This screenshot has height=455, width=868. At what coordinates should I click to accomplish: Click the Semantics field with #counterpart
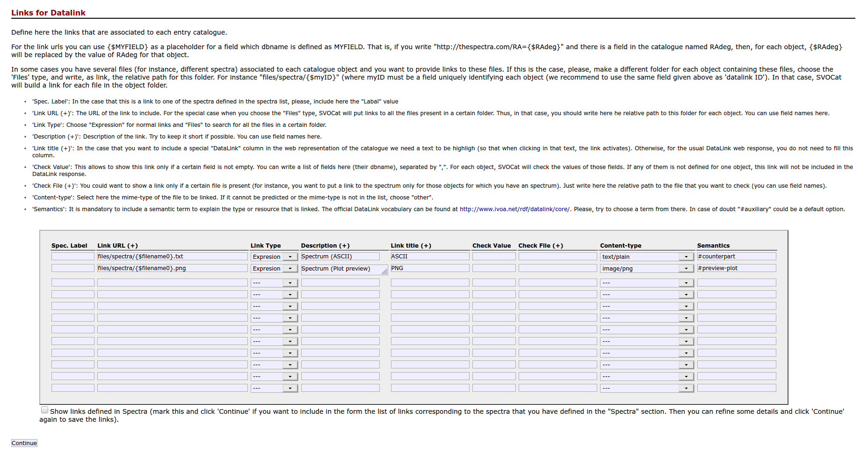pyautogui.click(x=737, y=257)
